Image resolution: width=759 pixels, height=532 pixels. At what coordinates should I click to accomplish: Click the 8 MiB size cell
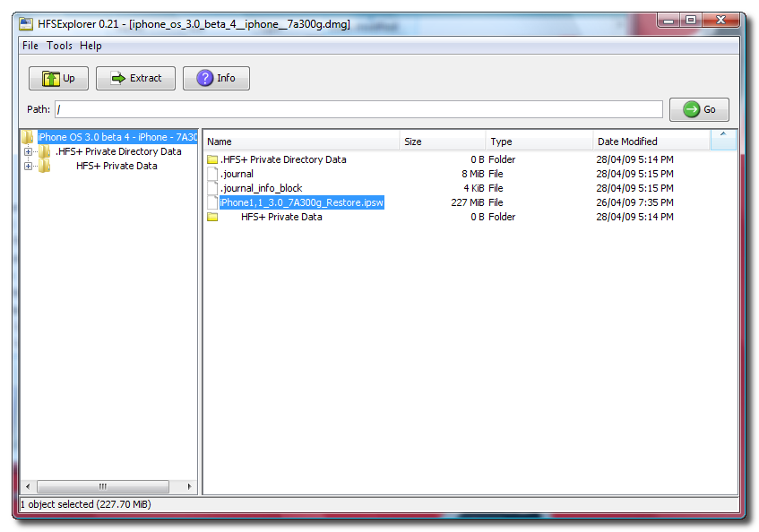click(x=472, y=174)
